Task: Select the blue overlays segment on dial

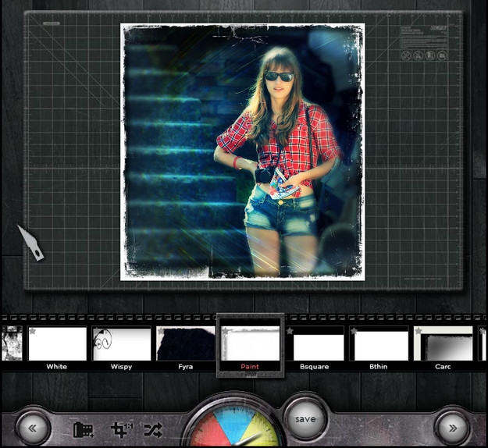Action: tap(234, 421)
